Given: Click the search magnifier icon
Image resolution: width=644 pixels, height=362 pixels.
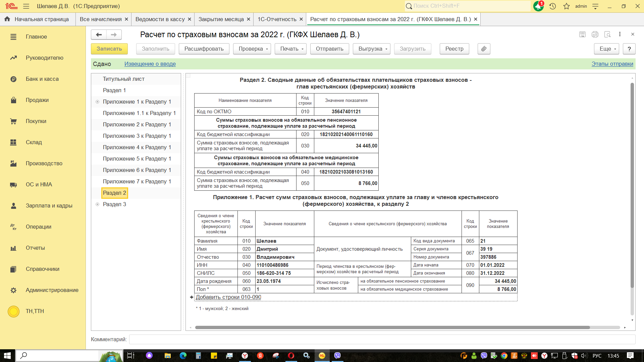Looking at the screenshot, I should (409, 6).
